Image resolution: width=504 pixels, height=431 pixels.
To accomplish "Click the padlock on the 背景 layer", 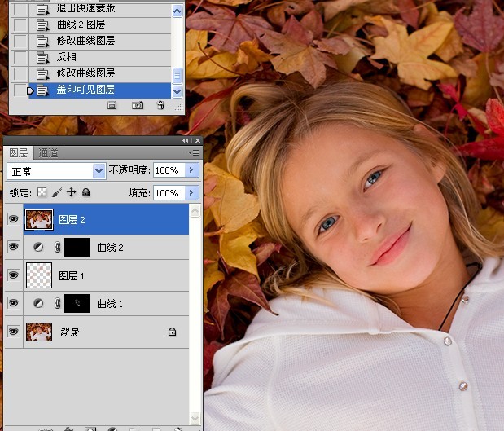I will tap(173, 332).
